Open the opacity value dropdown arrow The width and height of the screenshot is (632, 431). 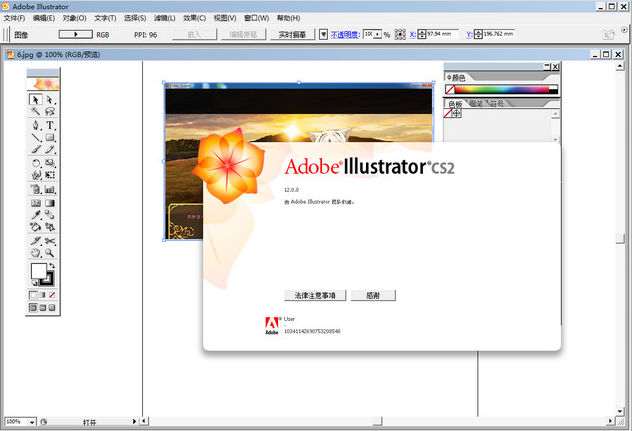pos(377,34)
